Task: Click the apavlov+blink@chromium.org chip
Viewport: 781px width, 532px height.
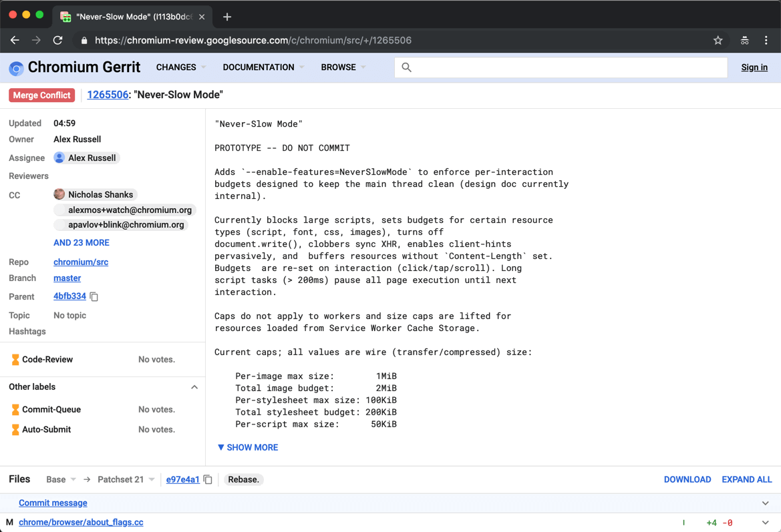Action: (121, 225)
